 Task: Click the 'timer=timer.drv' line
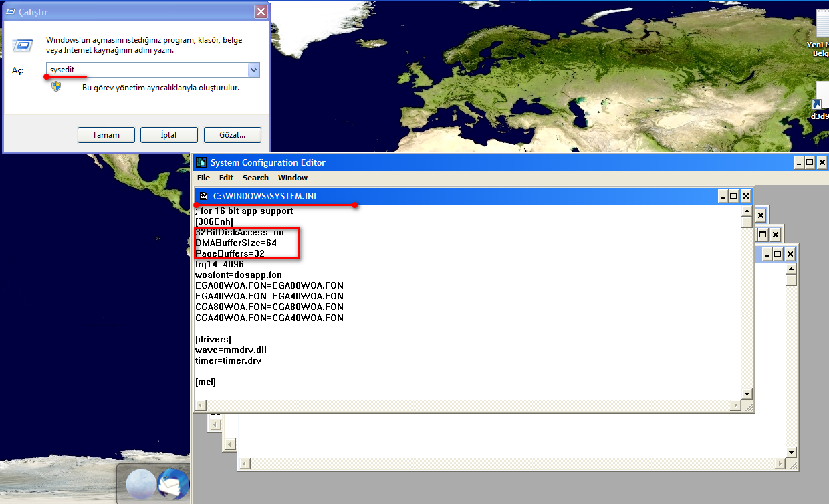click(x=229, y=360)
